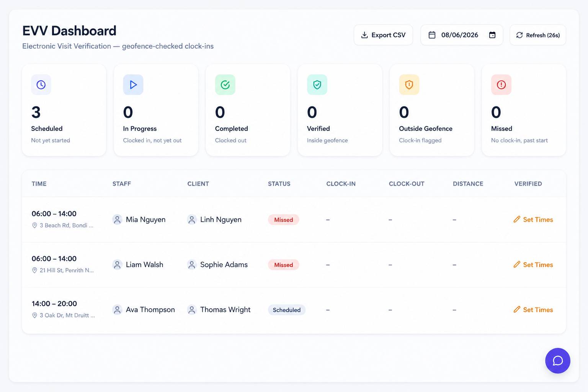Click the Scheduled status badge
Screen dimensions: 588x392
(x=287, y=310)
